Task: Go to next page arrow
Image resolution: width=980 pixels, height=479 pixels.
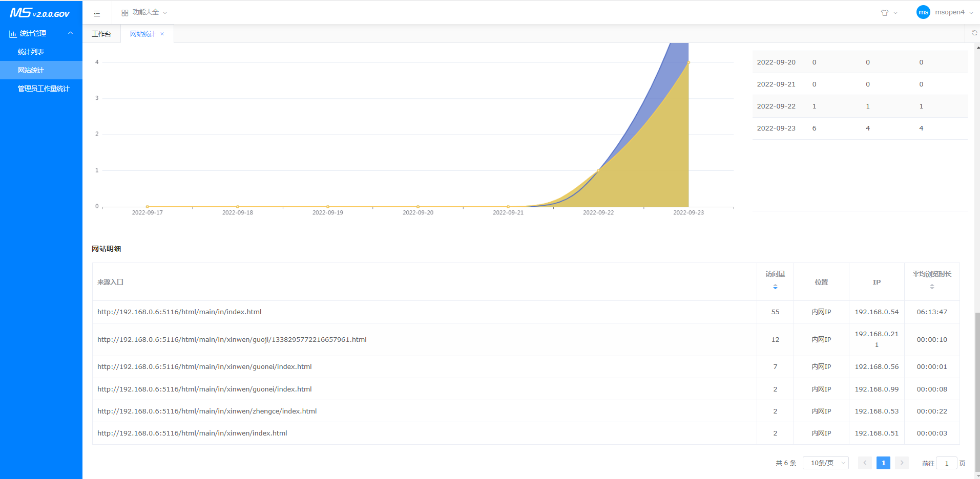Action: (902, 463)
